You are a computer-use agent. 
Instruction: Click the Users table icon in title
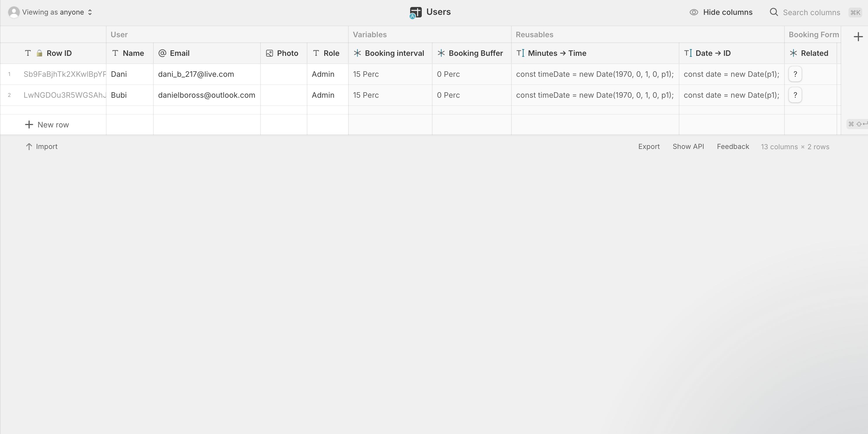[415, 13]
